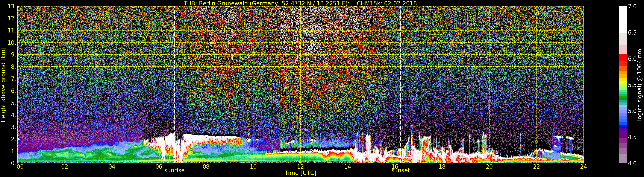Choose height axis tick "13." km
The height and width of the screenshot is (177, 644).
[x=12, y=6]
